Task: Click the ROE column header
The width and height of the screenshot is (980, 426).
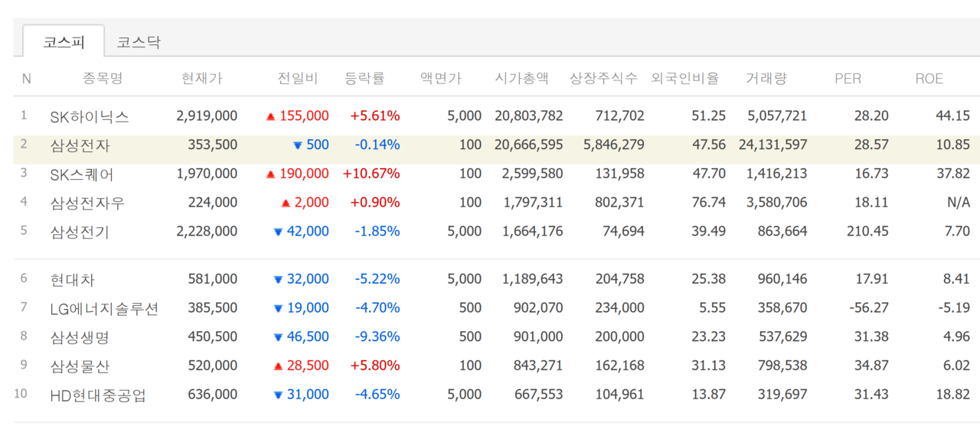Action: click(x=929, y=78)
